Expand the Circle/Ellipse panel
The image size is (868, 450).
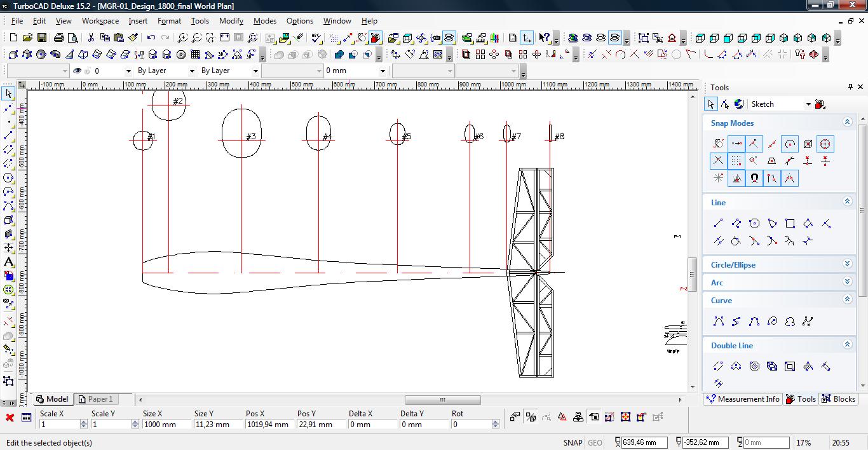coord(847,264)
